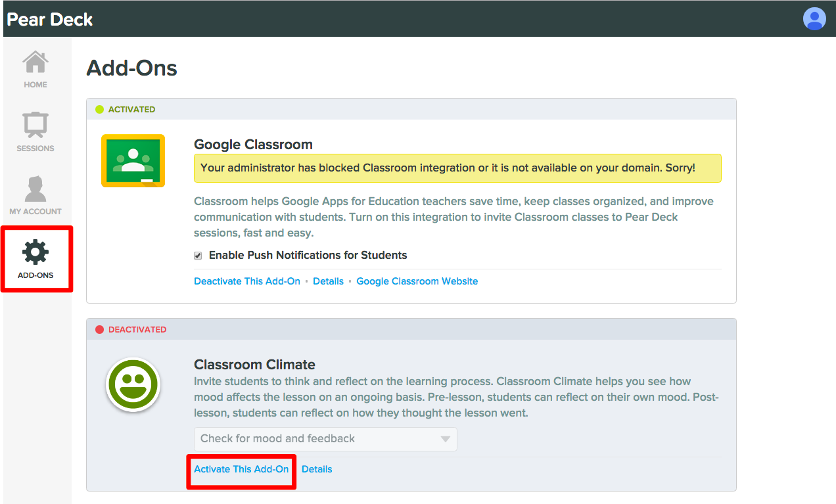The width and height of the screenshot is (836, 504).
Task: Click the green Activated status dot
Action: [x=100, y=110]
